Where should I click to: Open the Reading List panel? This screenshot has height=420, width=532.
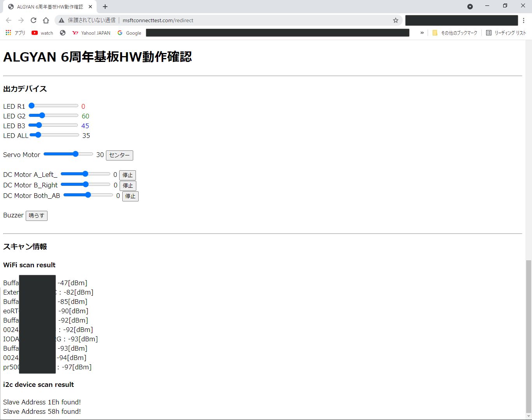tap(506, 33)
